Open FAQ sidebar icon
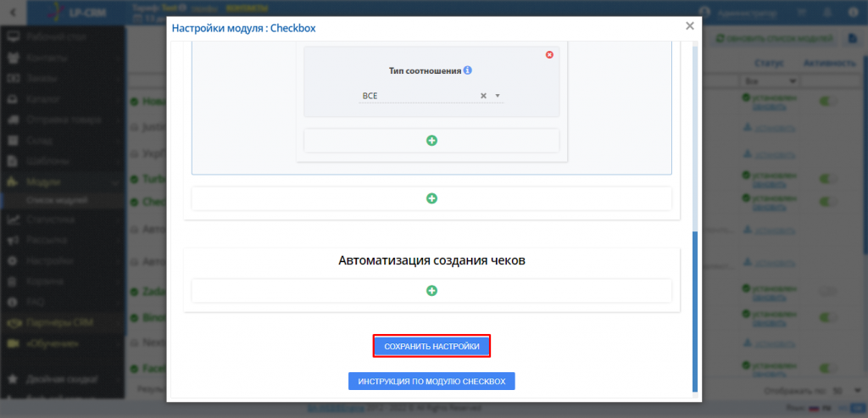868x418 pixels. click(x=14, y=303)
